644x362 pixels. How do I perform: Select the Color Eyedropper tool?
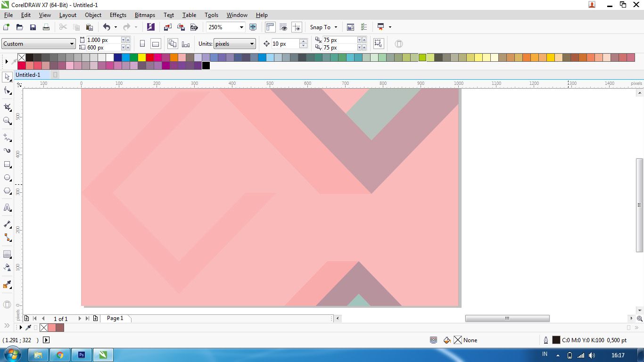pyautogui.click(x=7, y=284)
